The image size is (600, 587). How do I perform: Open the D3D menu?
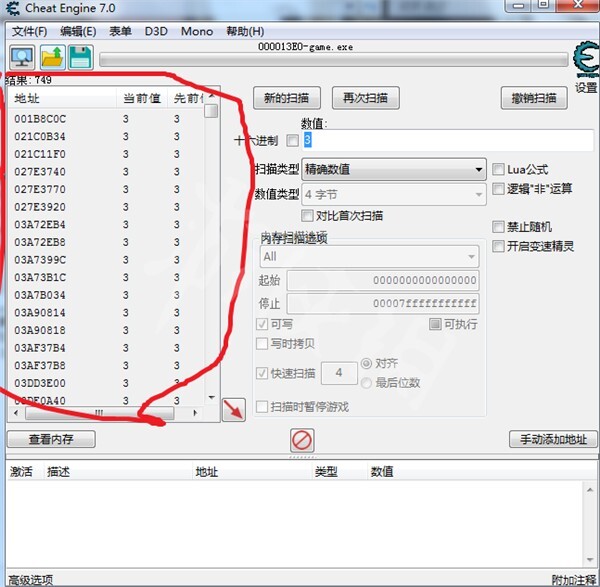click(156, 31)
